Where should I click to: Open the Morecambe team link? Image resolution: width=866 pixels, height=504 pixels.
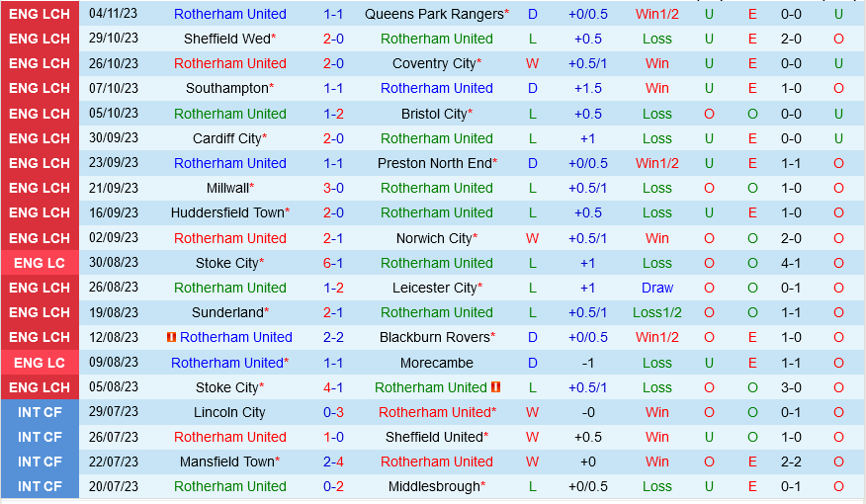click(x=436, y=363)
